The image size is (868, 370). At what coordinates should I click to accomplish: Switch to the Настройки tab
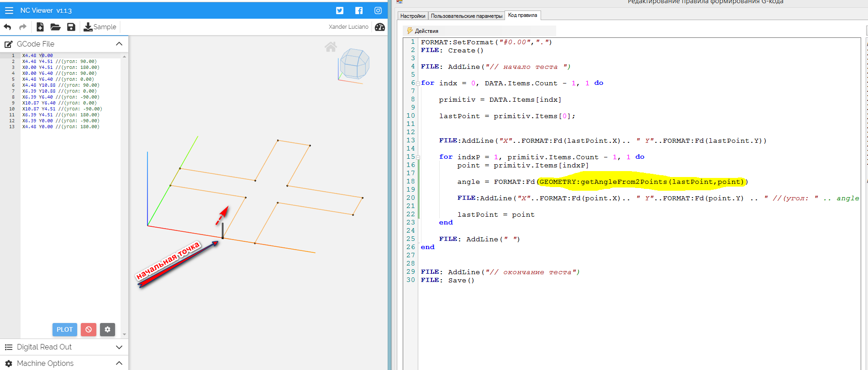(413, 16)
